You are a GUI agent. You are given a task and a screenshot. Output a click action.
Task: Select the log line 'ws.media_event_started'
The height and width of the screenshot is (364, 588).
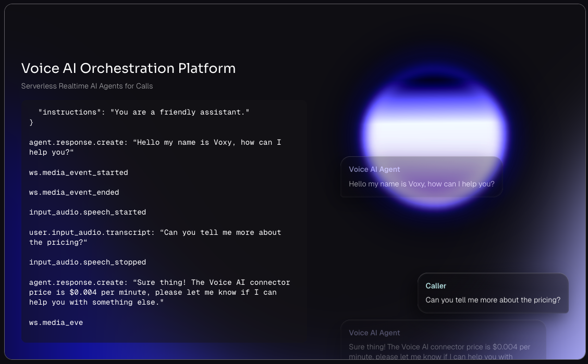pos(78,172)
